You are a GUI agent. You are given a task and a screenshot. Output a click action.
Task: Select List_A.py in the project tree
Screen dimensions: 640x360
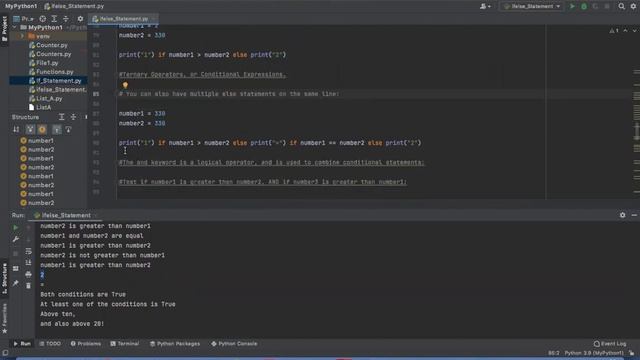45,98
